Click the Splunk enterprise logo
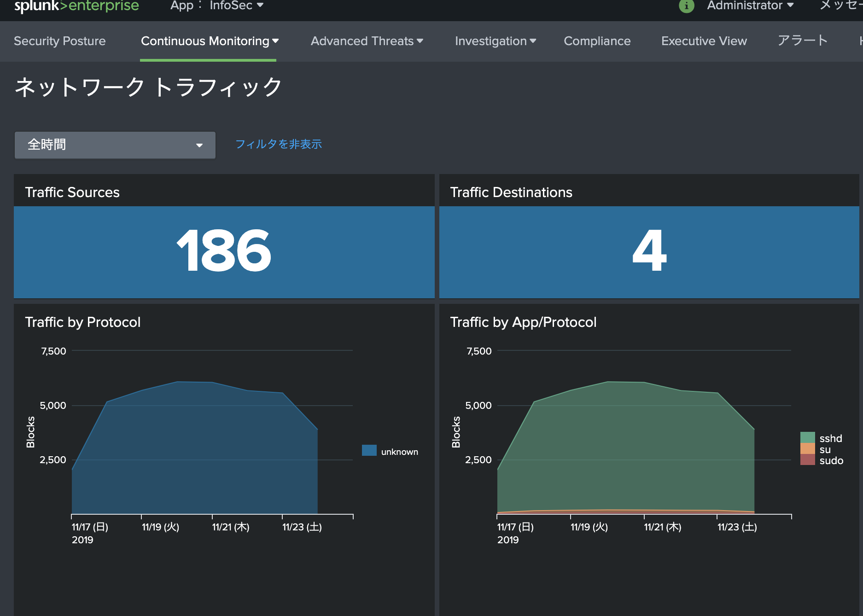This screenshot has width=863, height=616. (76, 6)
